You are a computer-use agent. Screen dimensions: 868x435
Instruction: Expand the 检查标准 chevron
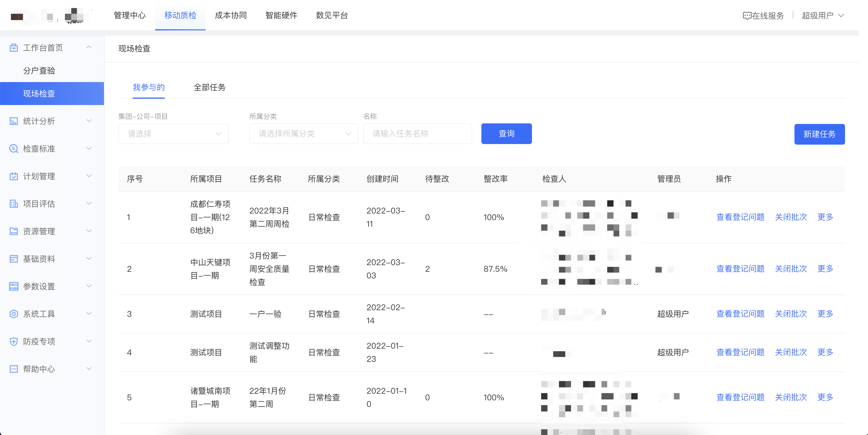[89, 148]
